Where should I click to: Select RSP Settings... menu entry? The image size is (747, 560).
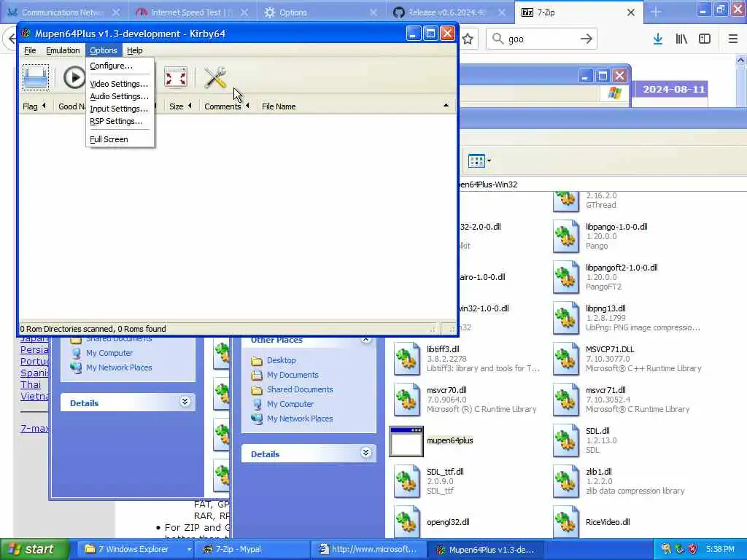click(116, 121)
